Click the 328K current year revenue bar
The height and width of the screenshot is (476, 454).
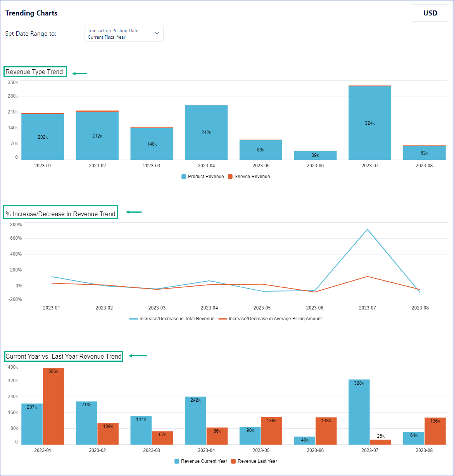(x=359, y=412)
